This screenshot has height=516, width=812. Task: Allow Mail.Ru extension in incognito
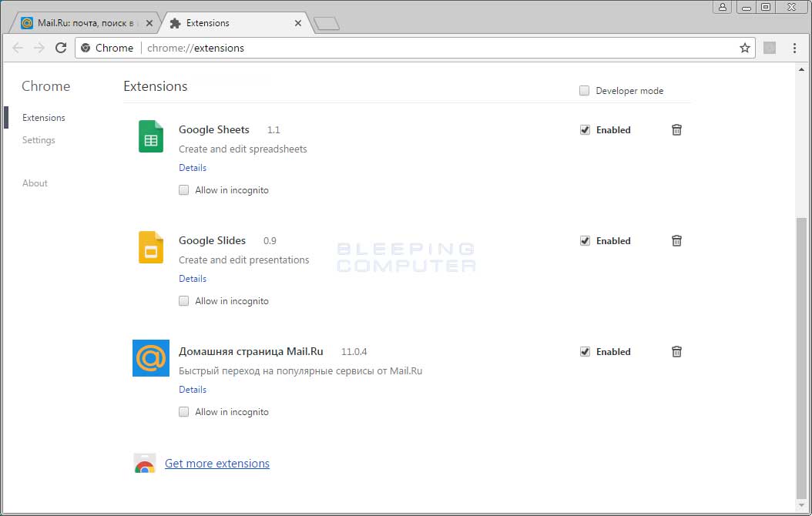tap(183, 411)
